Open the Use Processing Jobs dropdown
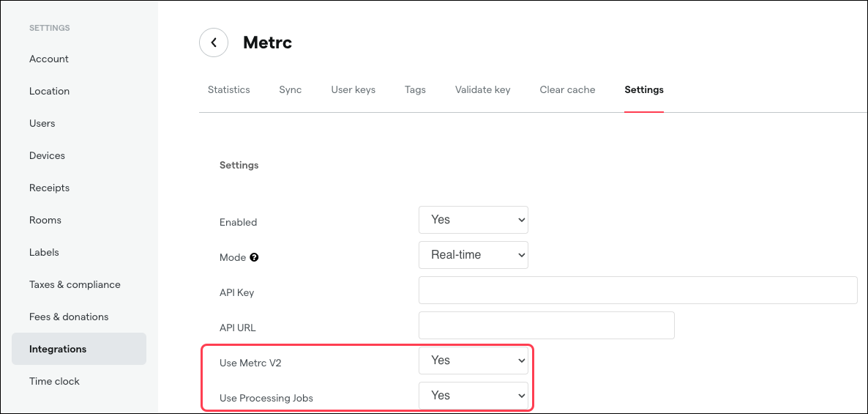Screen dimensions: 868x414 pos(474,396)
